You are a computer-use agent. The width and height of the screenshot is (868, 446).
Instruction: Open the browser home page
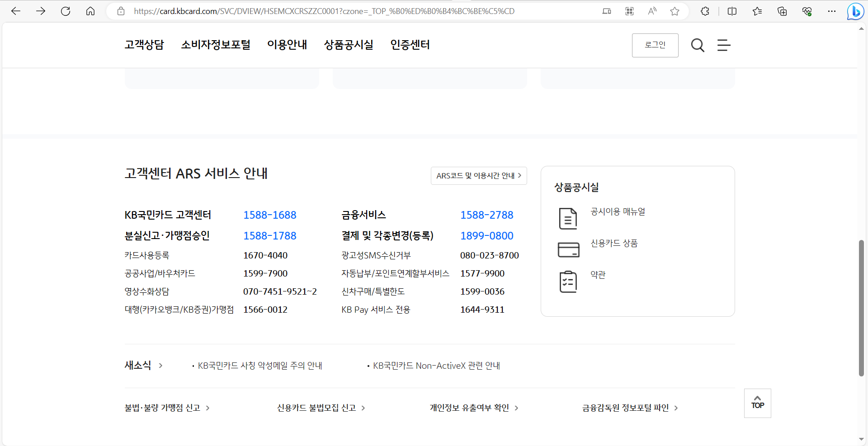pyautogui.click(x=90, y=11)
